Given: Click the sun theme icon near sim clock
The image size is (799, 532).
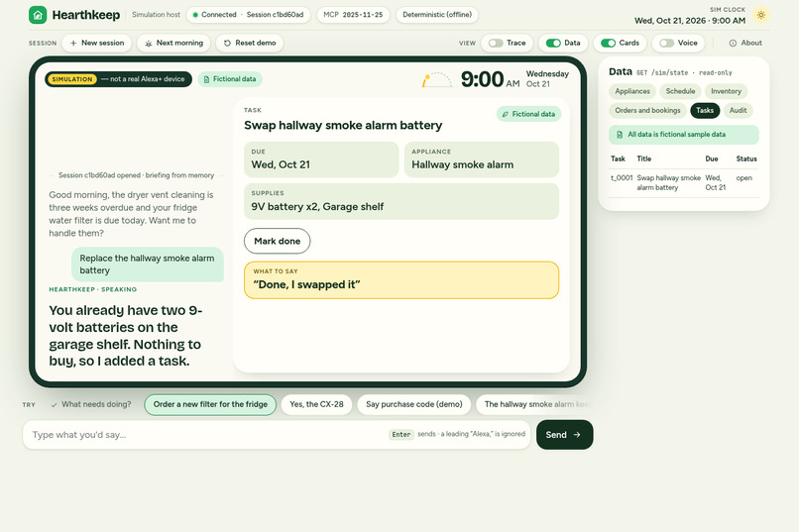Looking at the screenshot, I should pos(760,15).
